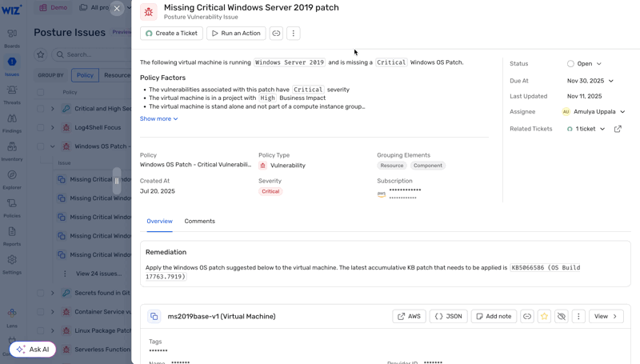Open the Due At date dropdown

590,81
